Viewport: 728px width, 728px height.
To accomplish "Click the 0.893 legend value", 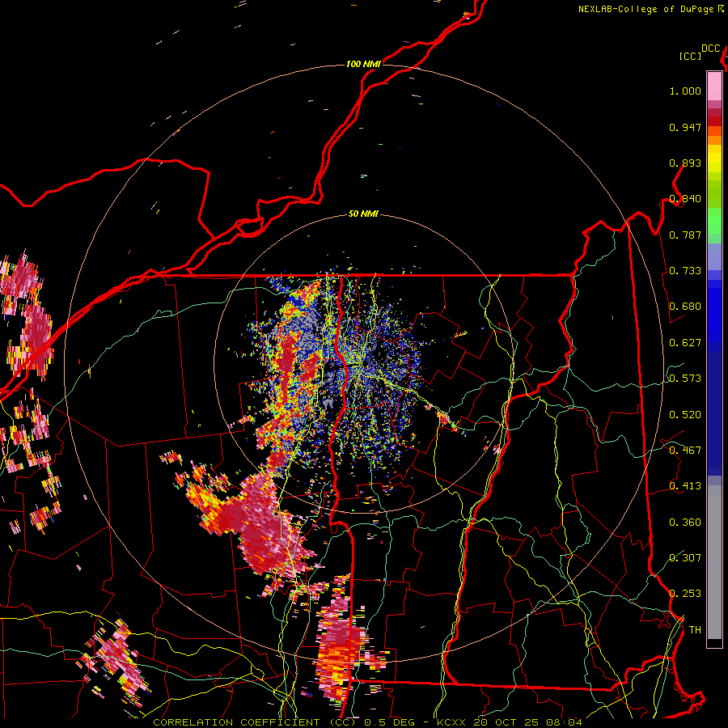I will 685,163.
